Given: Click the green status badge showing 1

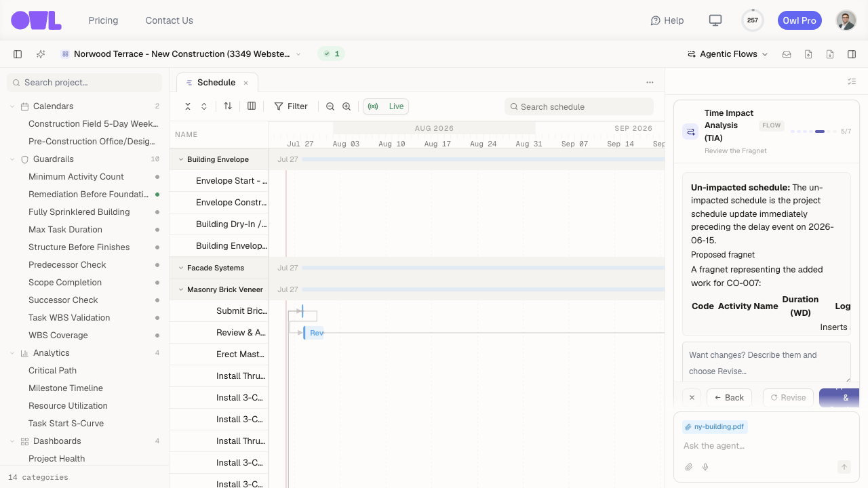Looking at the screenshot, I should pos(332,54).
